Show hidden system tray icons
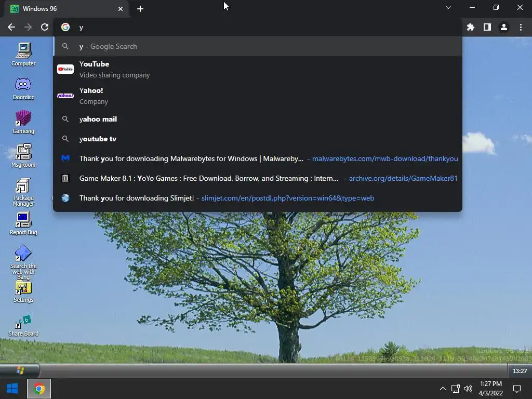The height and width of the screenshot is (399, 532). point(443,389)
